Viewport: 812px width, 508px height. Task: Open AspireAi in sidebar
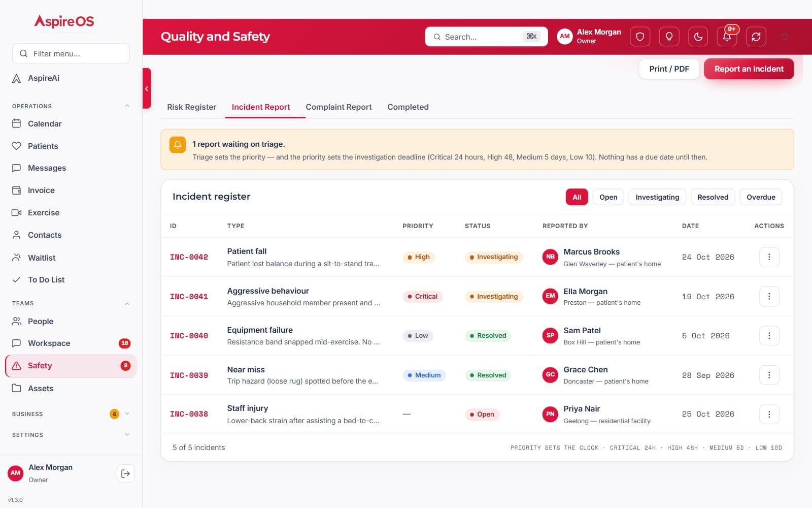71,78
